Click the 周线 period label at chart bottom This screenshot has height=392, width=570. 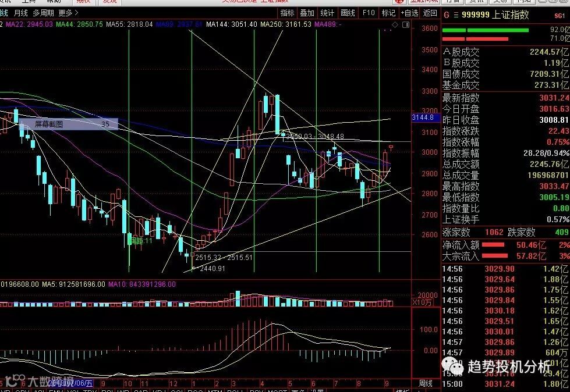click(x=426, y=383)
